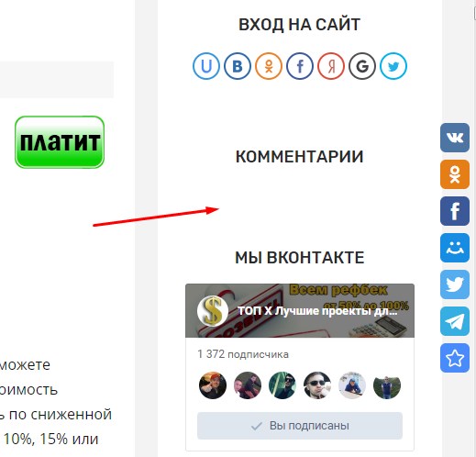This screenshot has height=457, width=476.
Task: Toggle the 'Вы подписаны' subscription button
Action: tap(300, 426)
